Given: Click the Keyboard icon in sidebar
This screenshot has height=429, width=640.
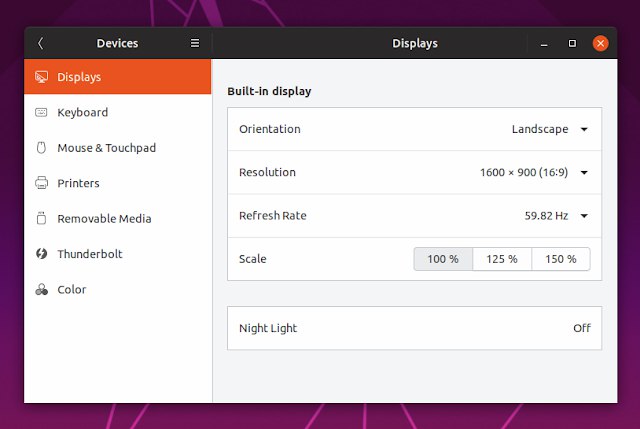Looking at the screenshot, I should pos(41,112).
